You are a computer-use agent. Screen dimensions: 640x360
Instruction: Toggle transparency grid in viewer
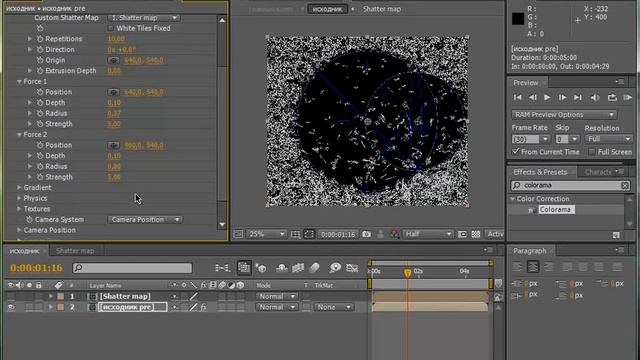(x=476, y=234)
